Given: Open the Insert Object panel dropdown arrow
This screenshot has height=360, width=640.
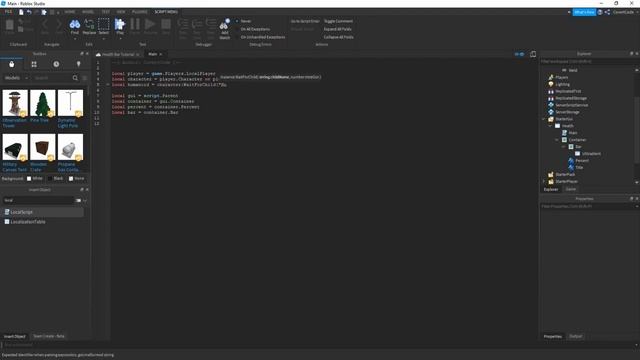Looking at the screenshot, I should [x=85, y=200].
